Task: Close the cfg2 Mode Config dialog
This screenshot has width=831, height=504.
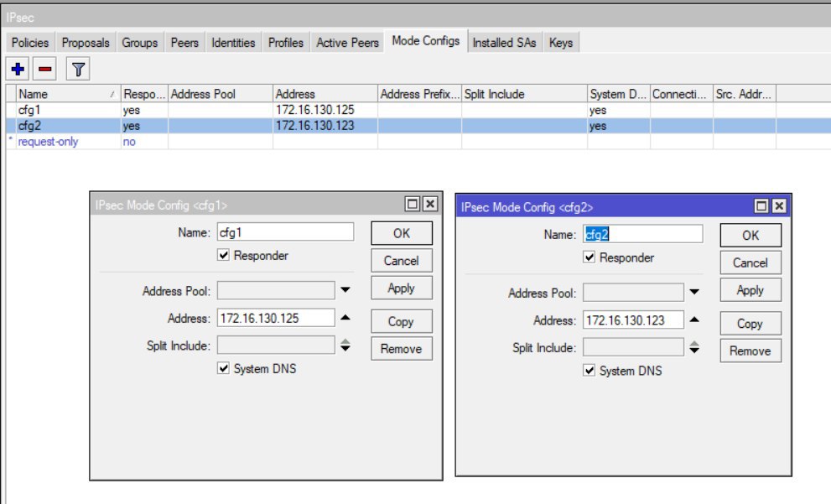Action: tap(779, 205)
